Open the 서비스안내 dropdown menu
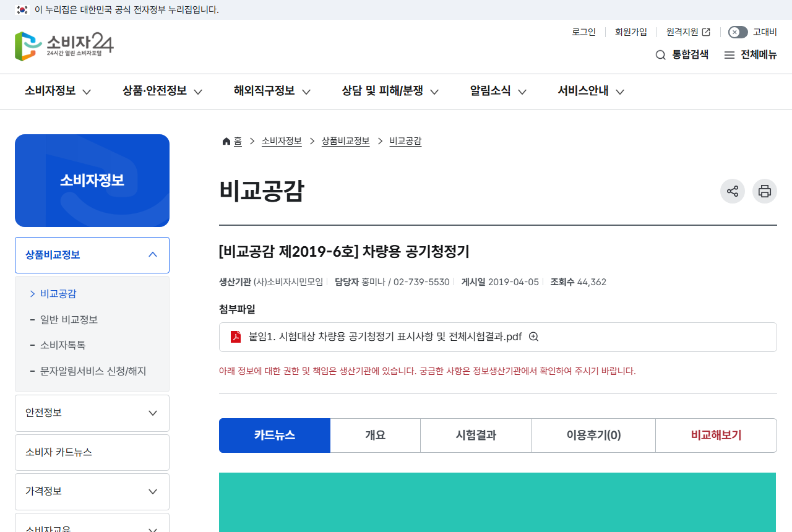Viewport: 792px width, 532px height. [592, 91]
